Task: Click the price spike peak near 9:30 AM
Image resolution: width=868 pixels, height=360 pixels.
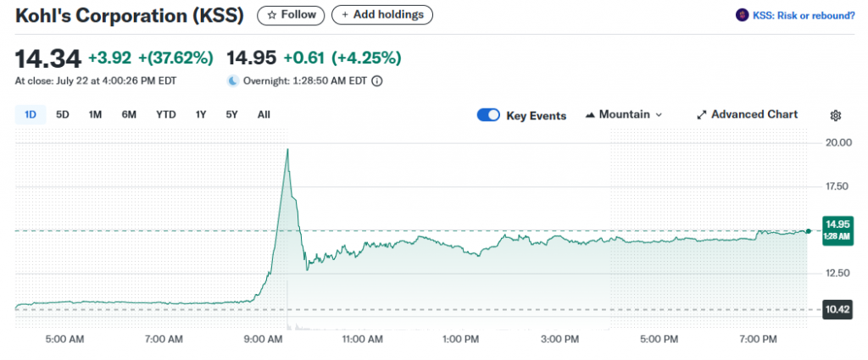Action: (287, 149)
